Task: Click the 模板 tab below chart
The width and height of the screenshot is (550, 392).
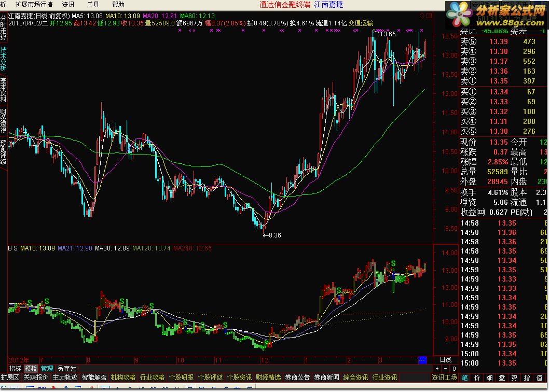Action: pyautogui.click(x=31, y=369)
